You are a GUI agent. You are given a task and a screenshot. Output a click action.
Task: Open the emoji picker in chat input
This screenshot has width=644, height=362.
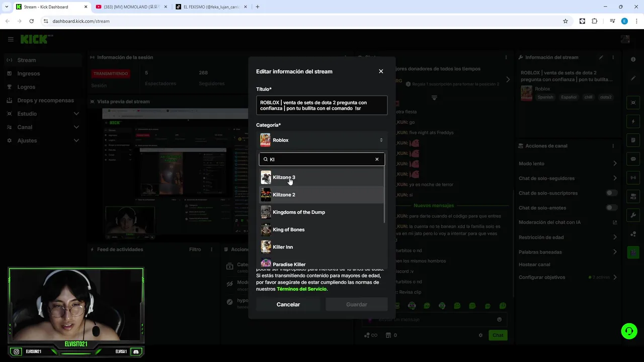click(499, 319)
